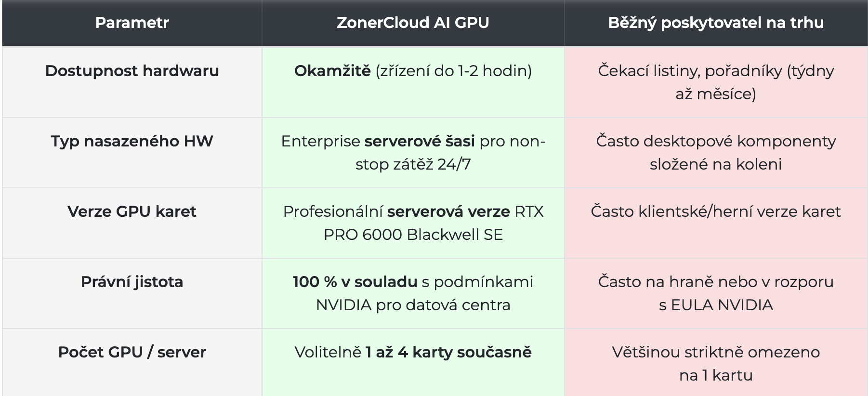
Task: Click the Většinou striktně omezeno cell
Action: pos(716,363)
